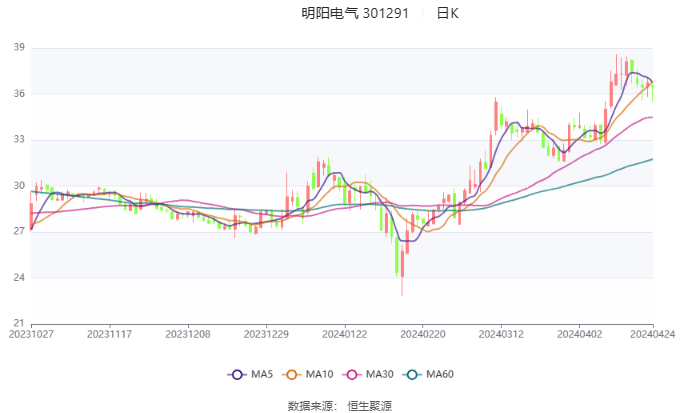Select the 20231229 date on x-axis

[265, 335]
